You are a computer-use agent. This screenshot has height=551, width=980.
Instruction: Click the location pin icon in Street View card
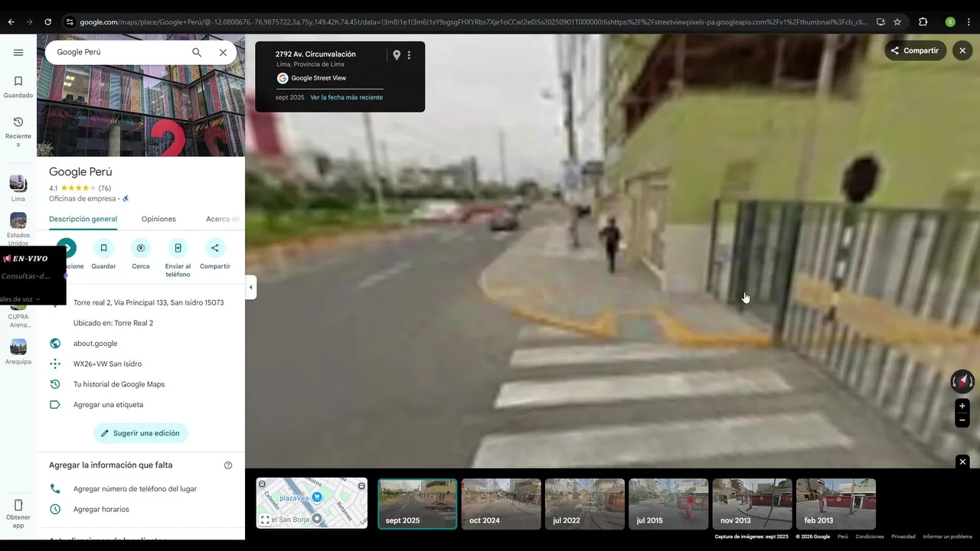coord(397,55)
